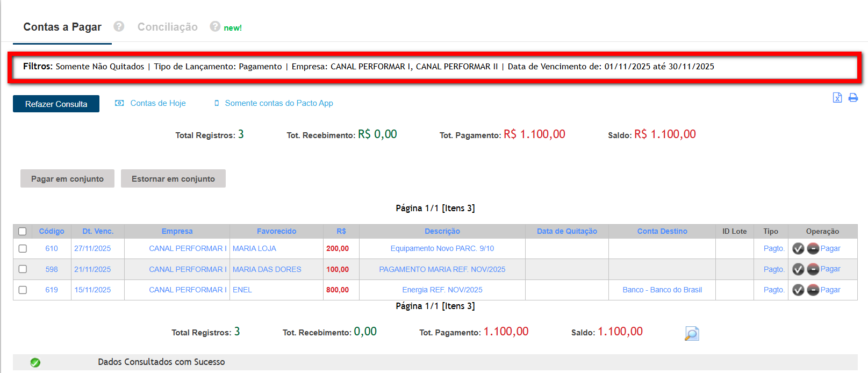Open the Contas de Hoje link
Viewport: 868px width, 373px height.
point(157,103)
